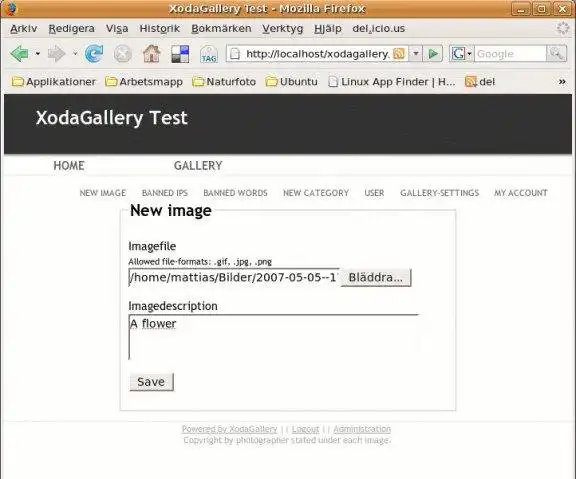Click the RSS feed icon in the address bar

click(x=399, y=54)
